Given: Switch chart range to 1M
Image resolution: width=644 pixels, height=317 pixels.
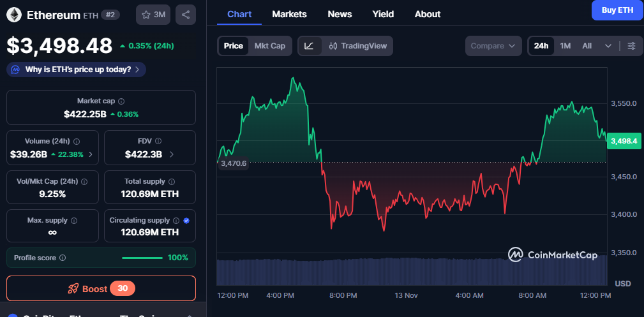Looking at the screenshot, I should (x=565, y=46).
